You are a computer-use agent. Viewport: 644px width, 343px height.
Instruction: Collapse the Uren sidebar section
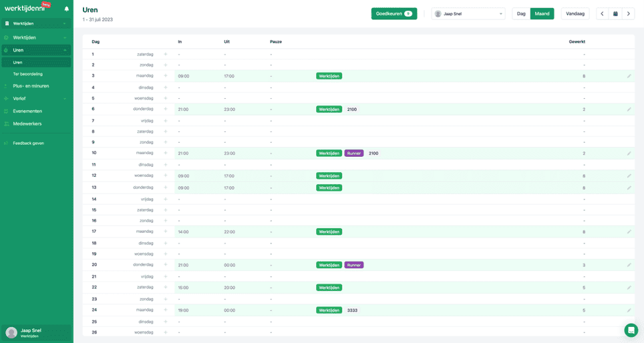point(36,50)
